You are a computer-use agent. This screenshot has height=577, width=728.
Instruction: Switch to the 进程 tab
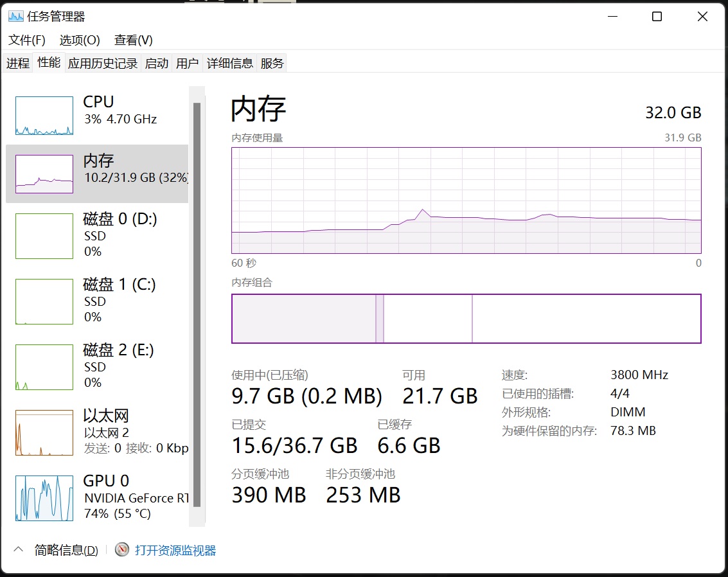pyautogui.click(x=18, y=63)
